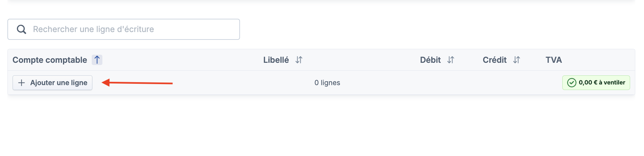Click the green check circle icon
Image resolution: width=644 pixels, height=156 pixels.
click(x=572, y=83)
